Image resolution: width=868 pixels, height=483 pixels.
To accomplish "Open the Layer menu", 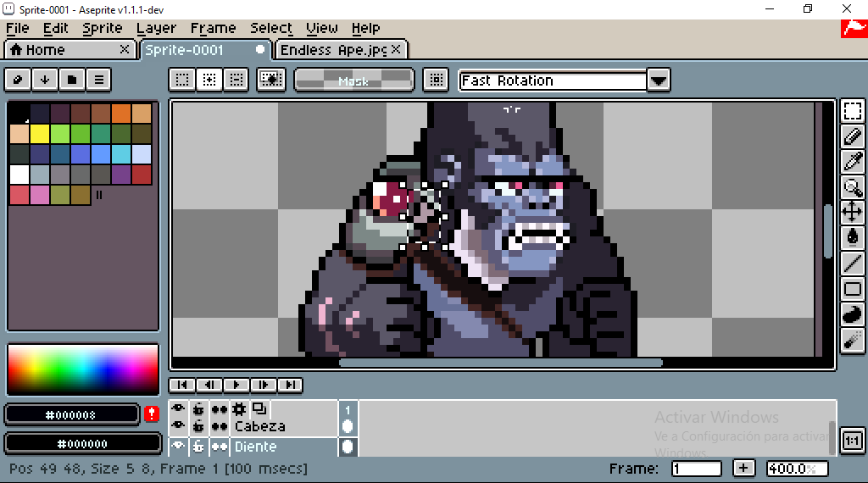I will [156, 28].
